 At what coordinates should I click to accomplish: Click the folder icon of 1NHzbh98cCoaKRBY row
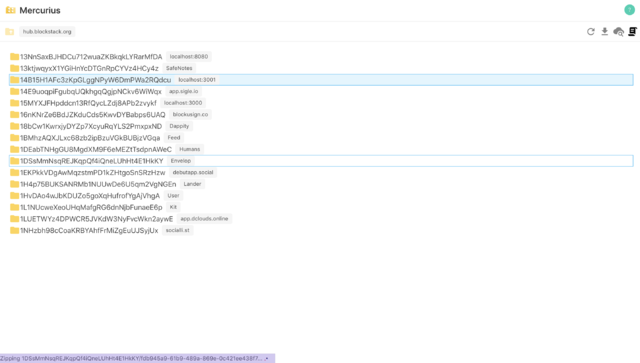(x=14, y=230)
